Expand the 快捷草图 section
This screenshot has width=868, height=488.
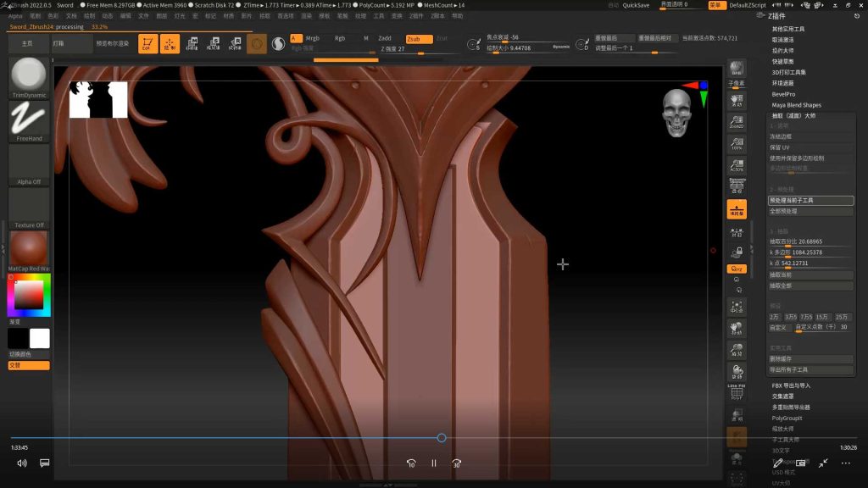coord(782,61)
